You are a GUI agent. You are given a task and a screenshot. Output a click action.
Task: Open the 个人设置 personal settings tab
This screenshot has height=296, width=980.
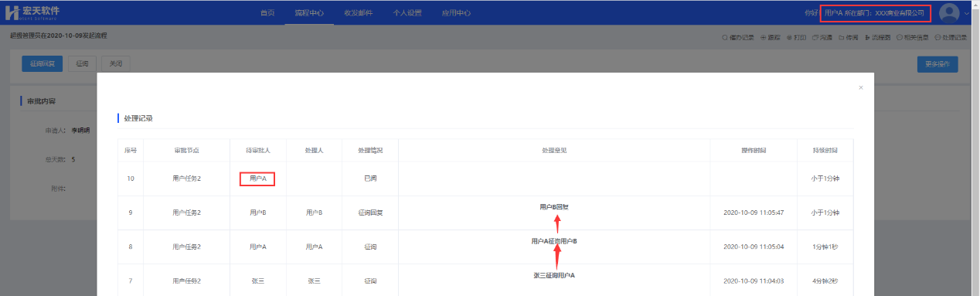[407, 13]
